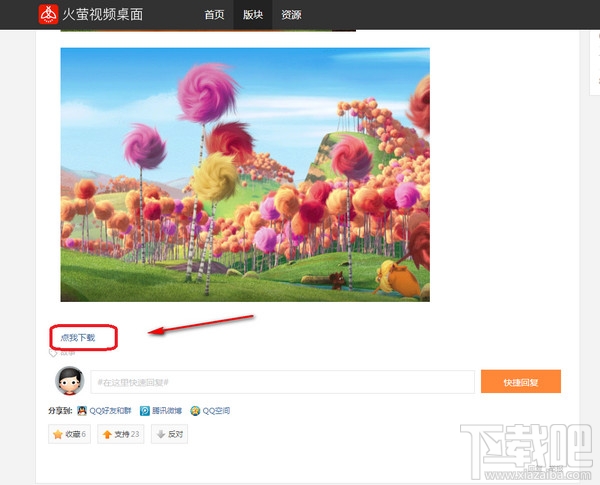Open the Lorax truffula trees wallpaper image
600x485 pixels.
[245, 175]
